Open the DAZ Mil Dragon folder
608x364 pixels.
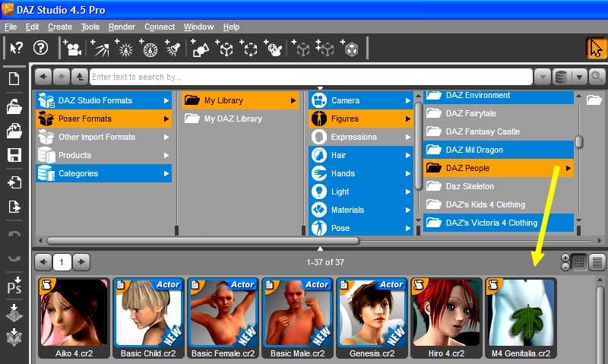point(499,150)
